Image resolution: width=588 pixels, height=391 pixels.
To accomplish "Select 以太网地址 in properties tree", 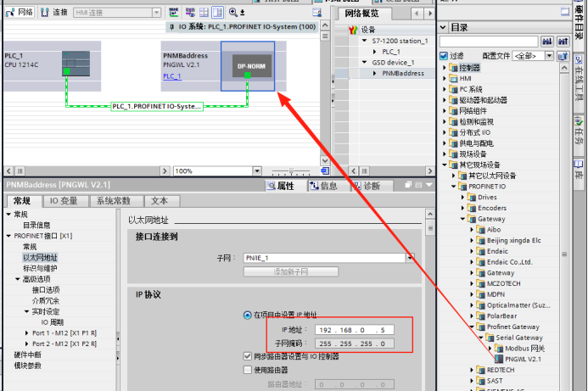I will [40, 258].
